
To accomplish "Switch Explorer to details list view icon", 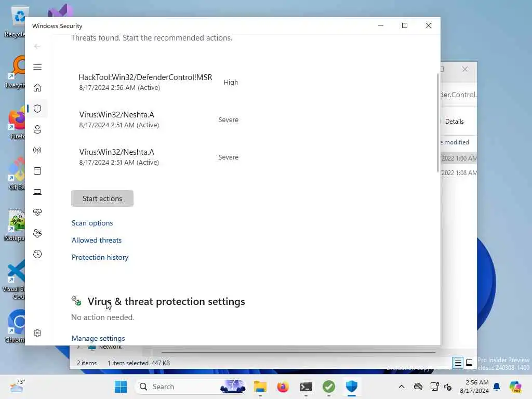I will (458, 363).
